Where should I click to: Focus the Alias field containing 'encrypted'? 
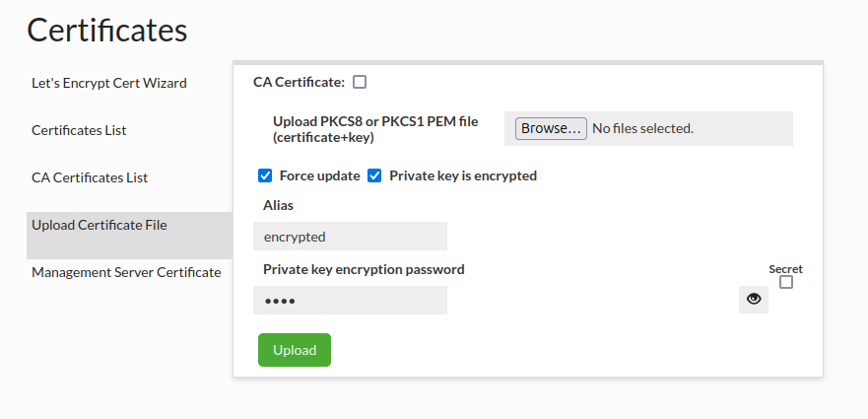click(x=350, y=237)
